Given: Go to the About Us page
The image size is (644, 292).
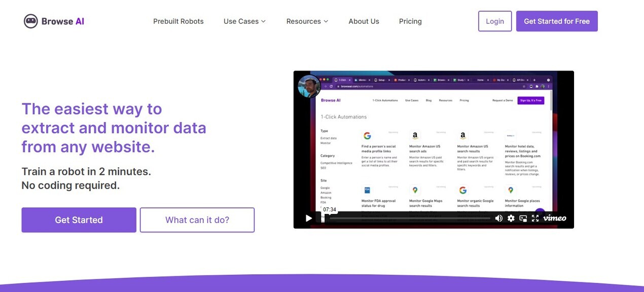Looking at the screenshot, I should (364, 21).
